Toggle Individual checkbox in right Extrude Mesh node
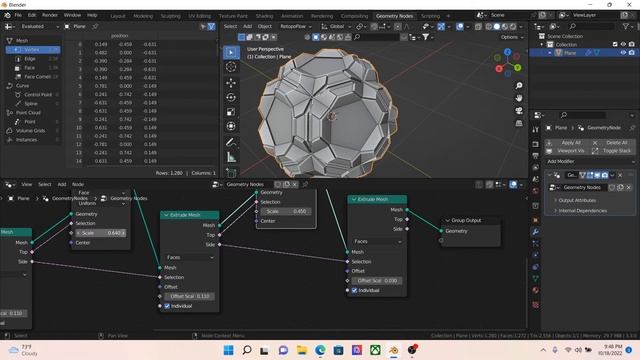640x360 pixels. coord(354,290)
